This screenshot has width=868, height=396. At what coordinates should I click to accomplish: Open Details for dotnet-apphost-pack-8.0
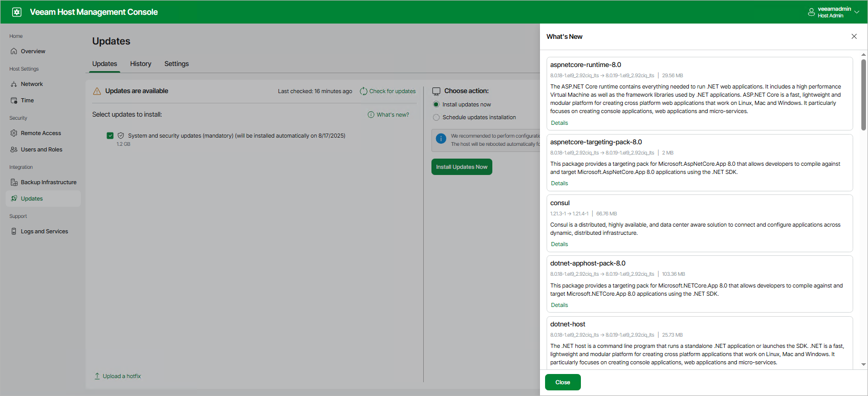click(559, 305)
